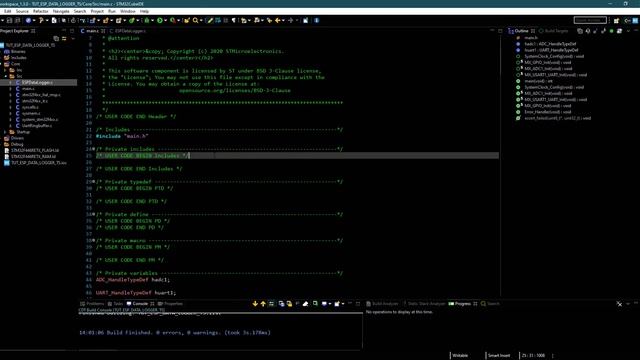Click the Back navigation yellow arrow
The height and width of the screenshot is (360, 640).
pos(278,20)
